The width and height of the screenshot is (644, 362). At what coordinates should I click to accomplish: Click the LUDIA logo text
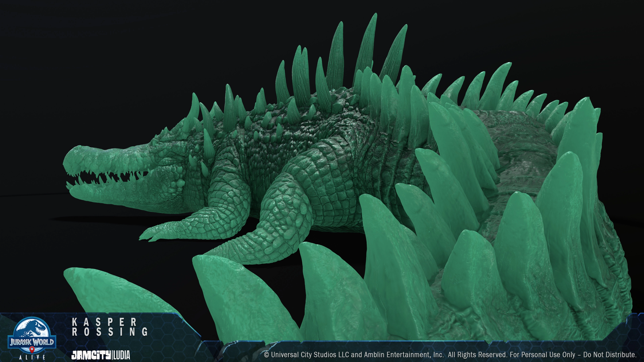[121, 355]
